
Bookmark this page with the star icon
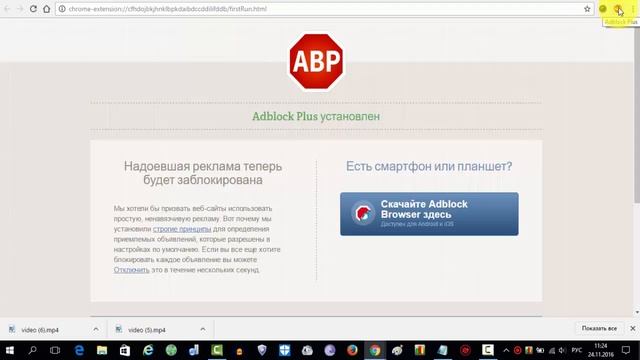click(x=587, y=9)
